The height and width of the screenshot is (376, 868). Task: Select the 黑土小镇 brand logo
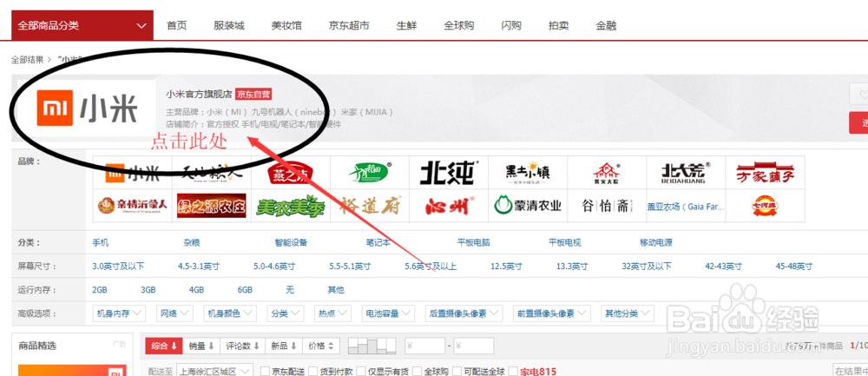tap(529, 173)
